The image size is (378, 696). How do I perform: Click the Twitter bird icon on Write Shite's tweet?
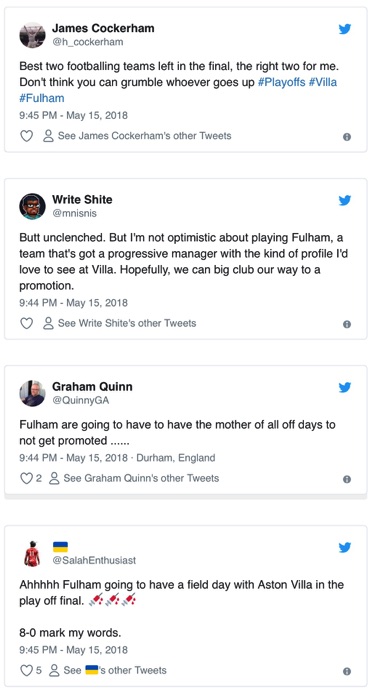click(x=345, y=200)
